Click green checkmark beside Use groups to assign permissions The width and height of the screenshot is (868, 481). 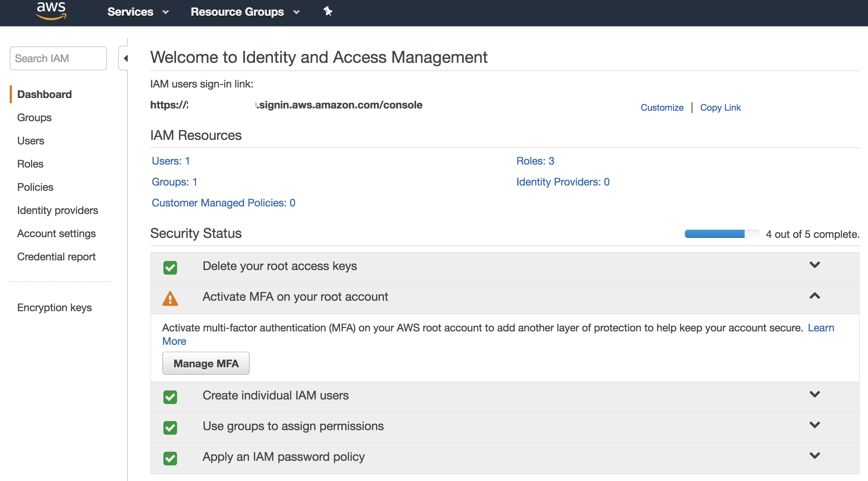(170, 428)
